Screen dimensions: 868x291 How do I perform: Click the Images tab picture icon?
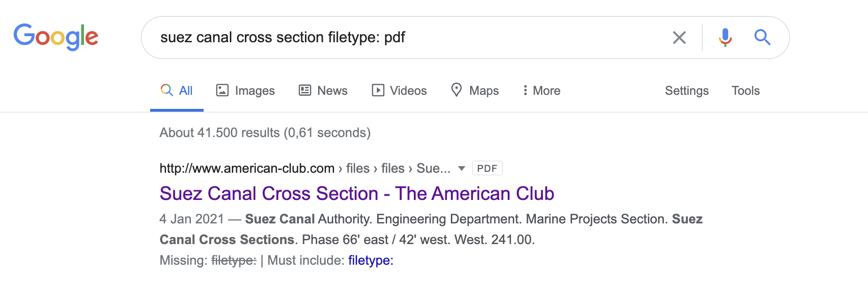coord(222,90)
